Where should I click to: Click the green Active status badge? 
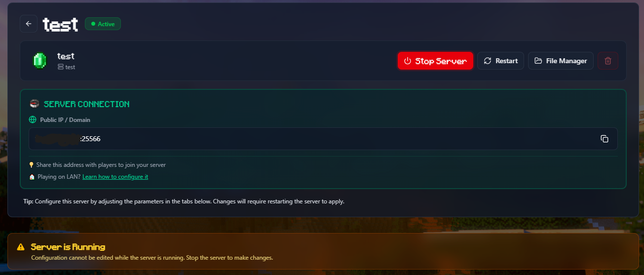click(x=103, y=24)
